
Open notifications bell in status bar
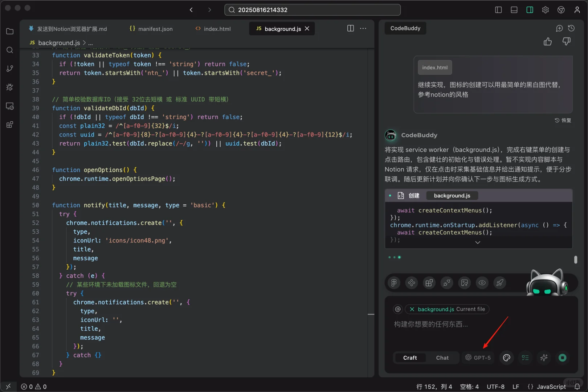pos(577,387)
